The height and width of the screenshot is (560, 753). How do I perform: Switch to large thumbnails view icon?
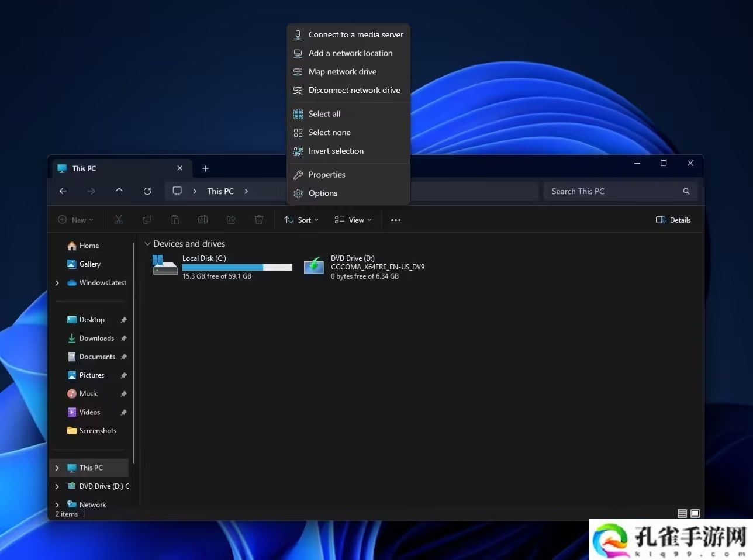click(695, 514)
